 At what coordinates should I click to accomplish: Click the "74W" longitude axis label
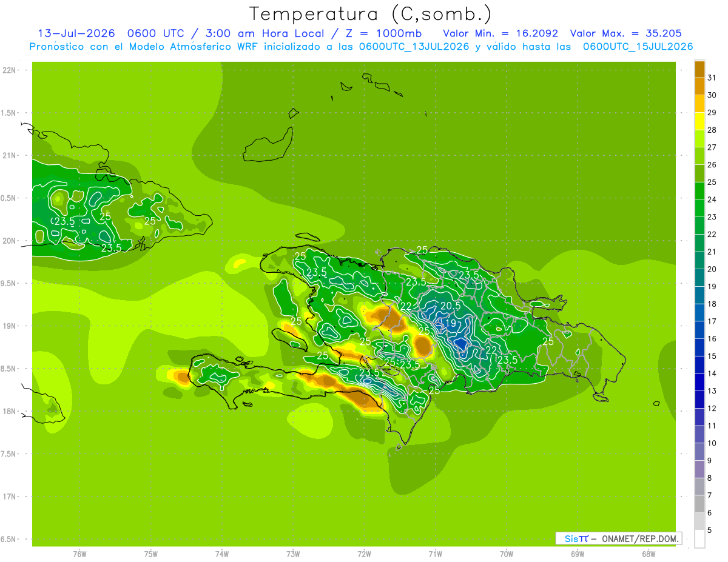click(222, 554)
